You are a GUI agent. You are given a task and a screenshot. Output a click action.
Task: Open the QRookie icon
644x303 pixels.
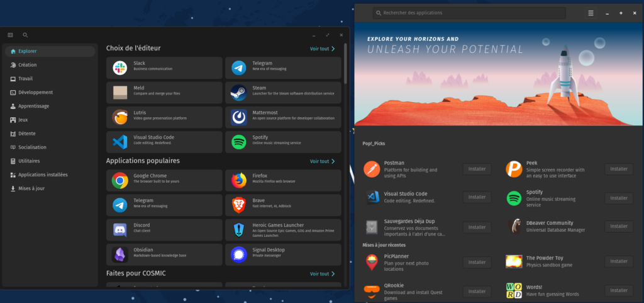click(x=372, y=292)
